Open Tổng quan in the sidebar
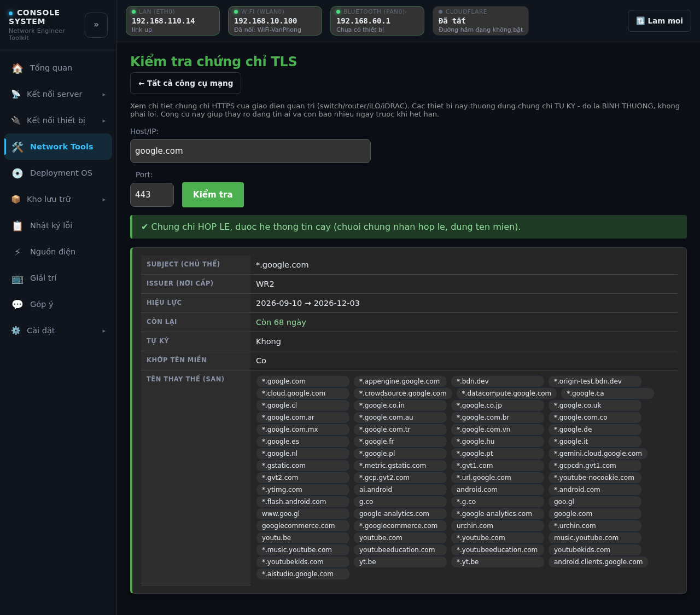Image resolution: width=700 pixels, height=615 pixels. click(58, 68)
